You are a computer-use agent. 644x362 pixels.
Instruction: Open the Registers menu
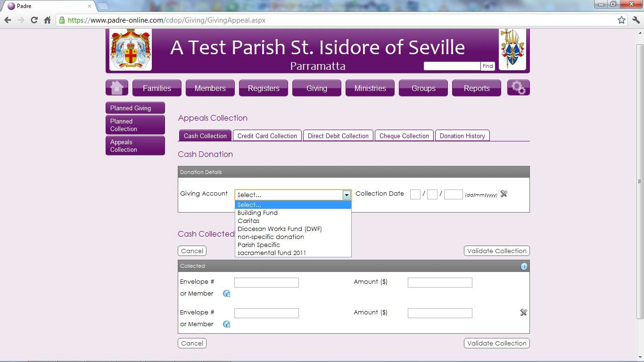coord(264,88)
